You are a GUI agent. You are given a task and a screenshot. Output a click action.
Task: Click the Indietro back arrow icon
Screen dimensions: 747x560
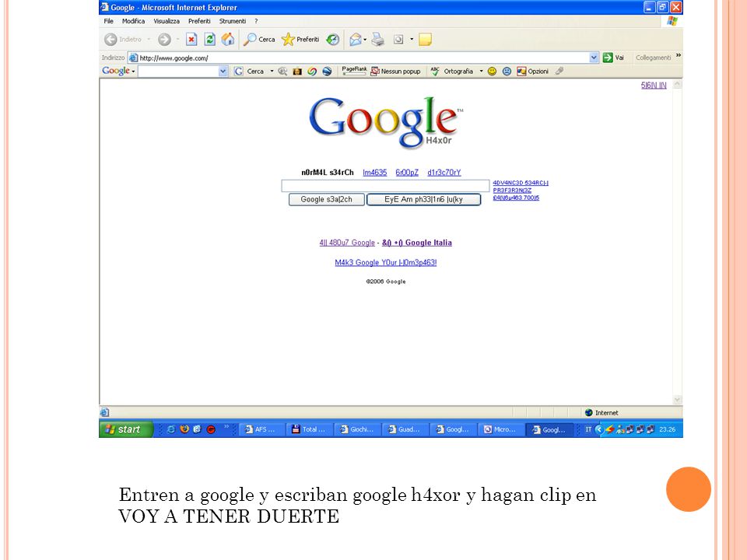click(x=110, y=40)
